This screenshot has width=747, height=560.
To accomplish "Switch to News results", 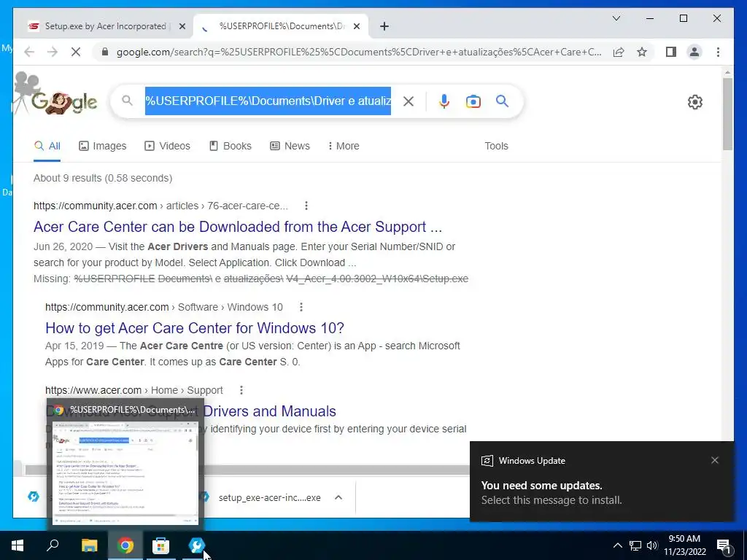I will tap(290, 146).
